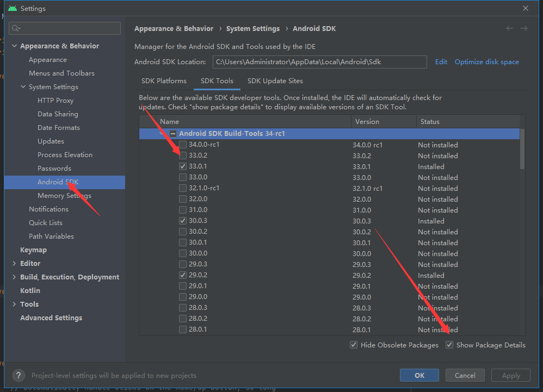543x392 pixels.
Task: Check the 28.0.1 build-tools checkbox
Action: click(183, 329)
